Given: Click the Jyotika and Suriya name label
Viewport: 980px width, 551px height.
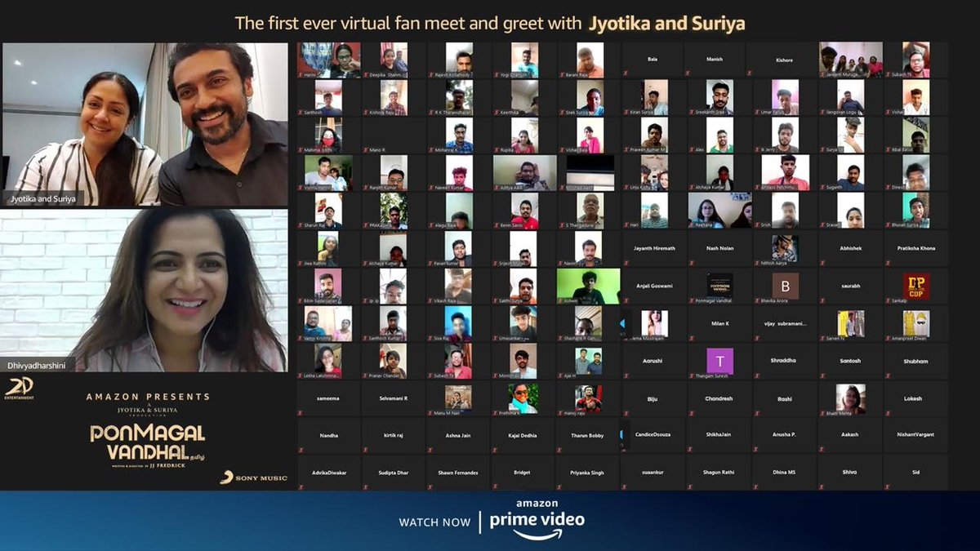Looking at the screenshot, I should [x=43, y=198].
